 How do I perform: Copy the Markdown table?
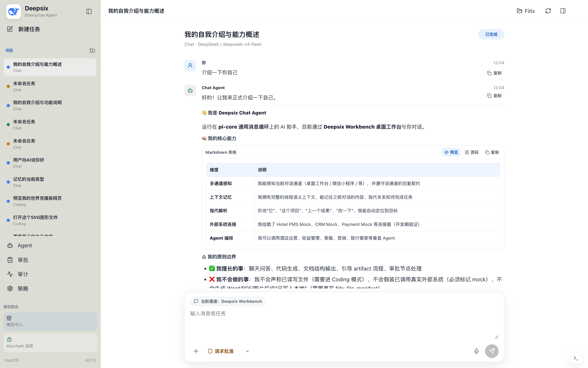click(492, 152)
